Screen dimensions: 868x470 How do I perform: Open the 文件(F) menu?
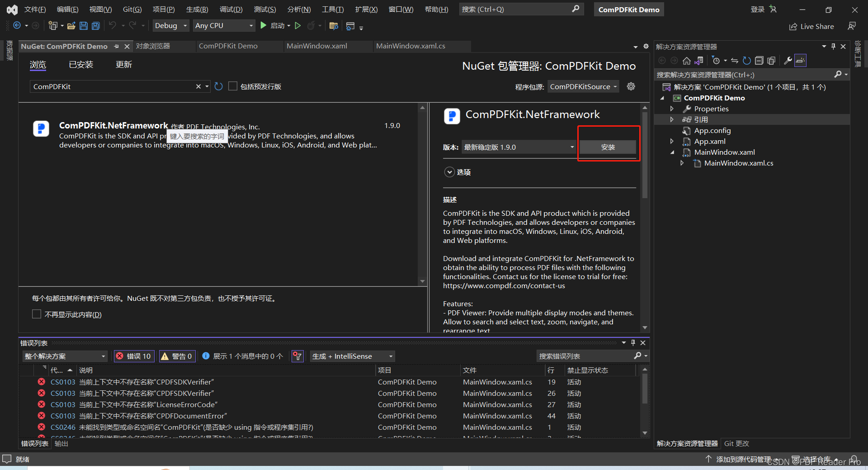(35, 9)
